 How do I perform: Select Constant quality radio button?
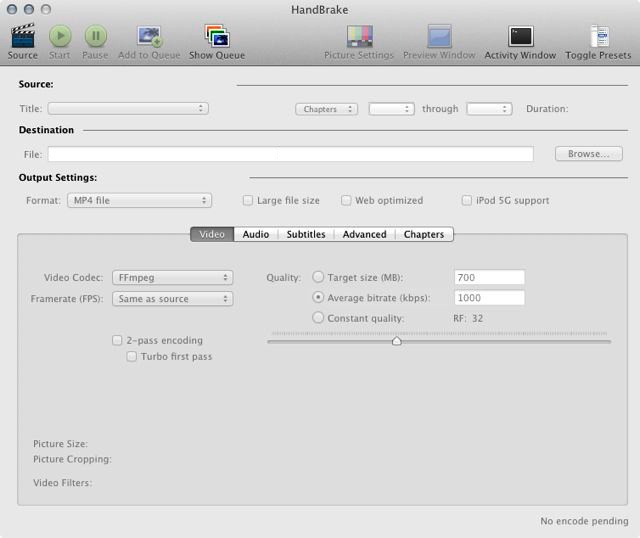[318, 318]
